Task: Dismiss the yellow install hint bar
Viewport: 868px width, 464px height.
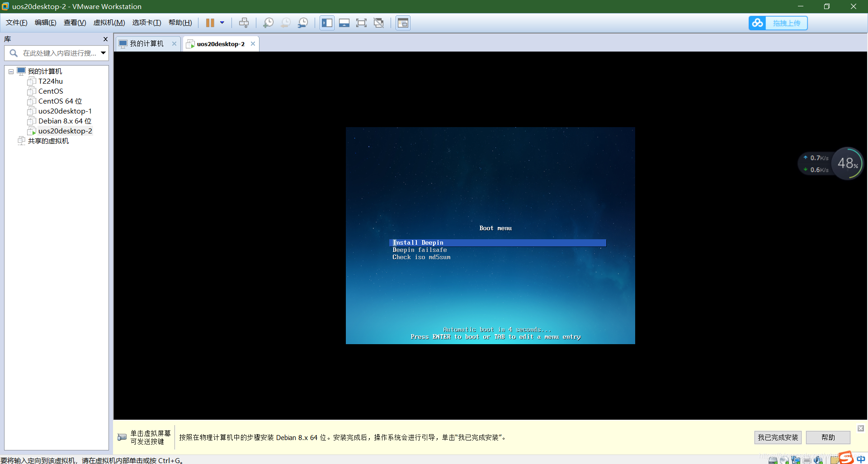Action: pyautogui.click(x=861, y=428)
